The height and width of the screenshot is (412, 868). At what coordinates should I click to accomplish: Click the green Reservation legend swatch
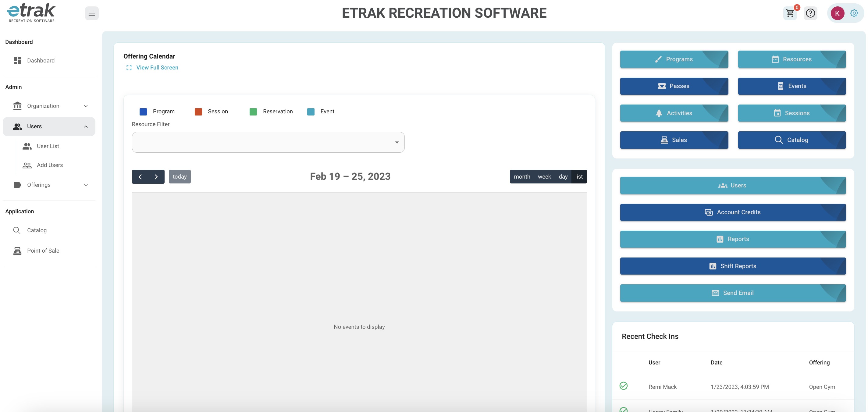[253, 112]
